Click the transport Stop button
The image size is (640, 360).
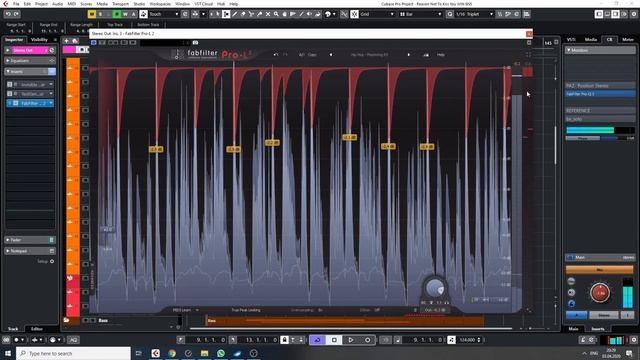334,340
